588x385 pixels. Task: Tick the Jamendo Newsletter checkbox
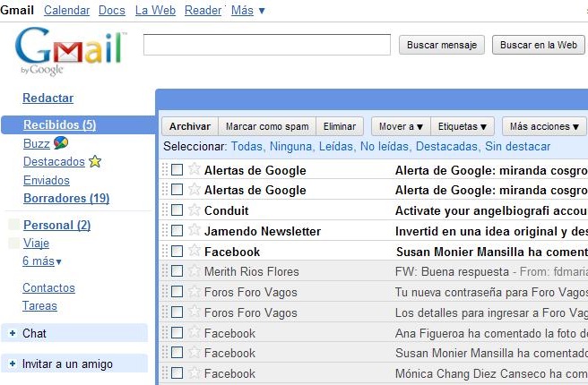177,230
